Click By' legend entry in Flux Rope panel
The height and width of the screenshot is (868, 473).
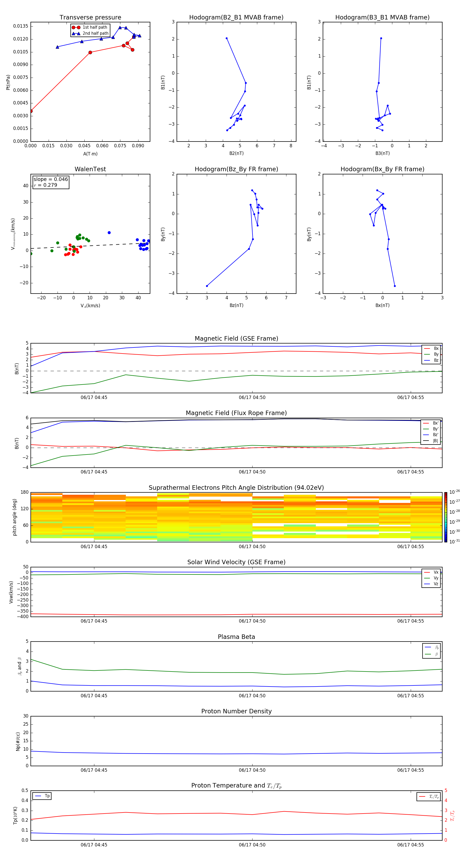(431, 429)
